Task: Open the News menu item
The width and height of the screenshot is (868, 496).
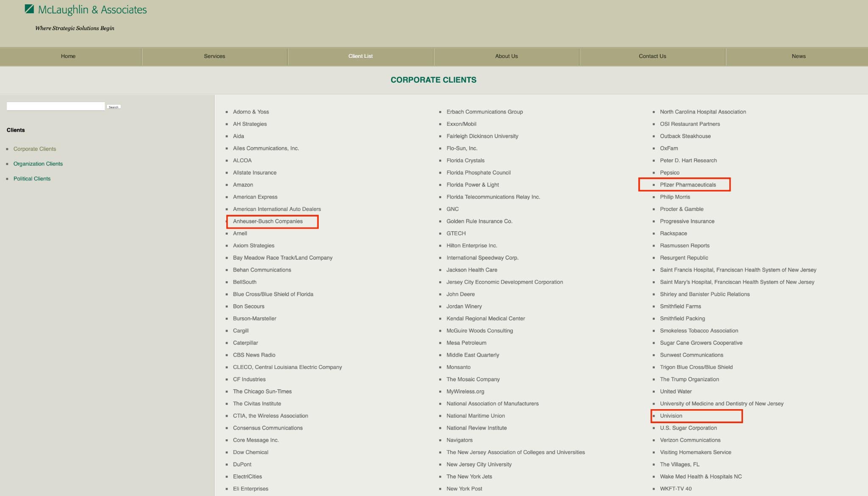Action: [798, 56]
